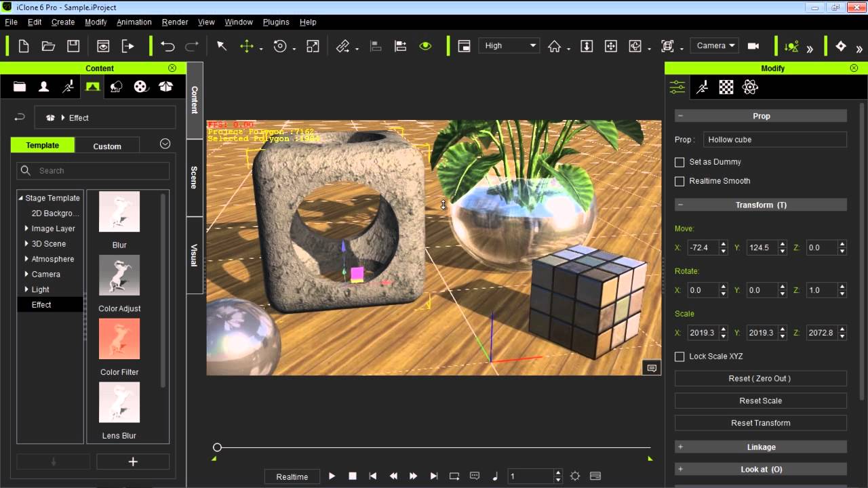The width and height of the screenshot is (868, 488).
Task: Expand the Atmosphere tree item
Action: pos(26,259)
